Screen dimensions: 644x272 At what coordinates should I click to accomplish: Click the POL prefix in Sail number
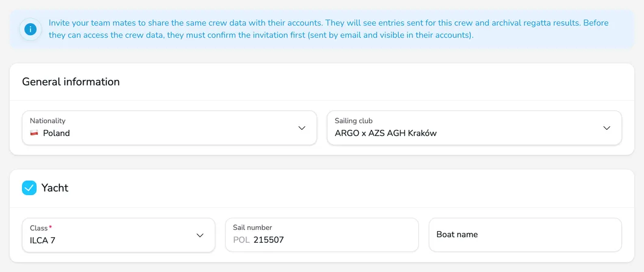pos(241,240)
